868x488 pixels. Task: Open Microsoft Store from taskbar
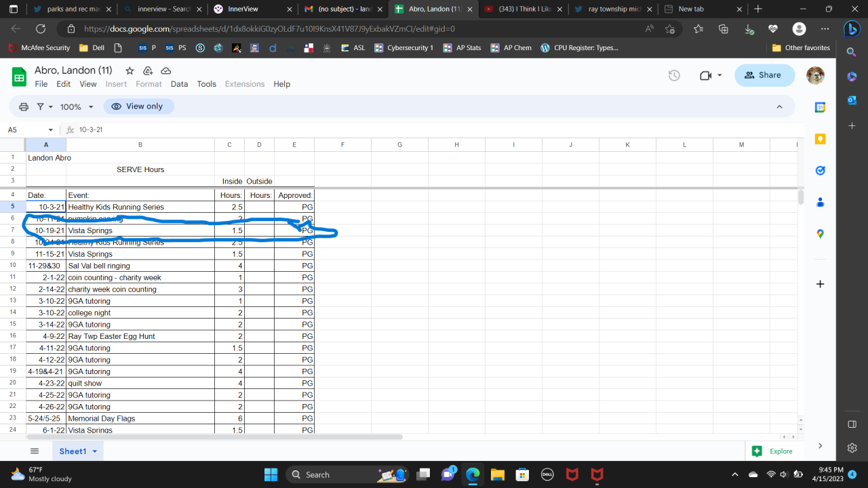pos(521,474)
